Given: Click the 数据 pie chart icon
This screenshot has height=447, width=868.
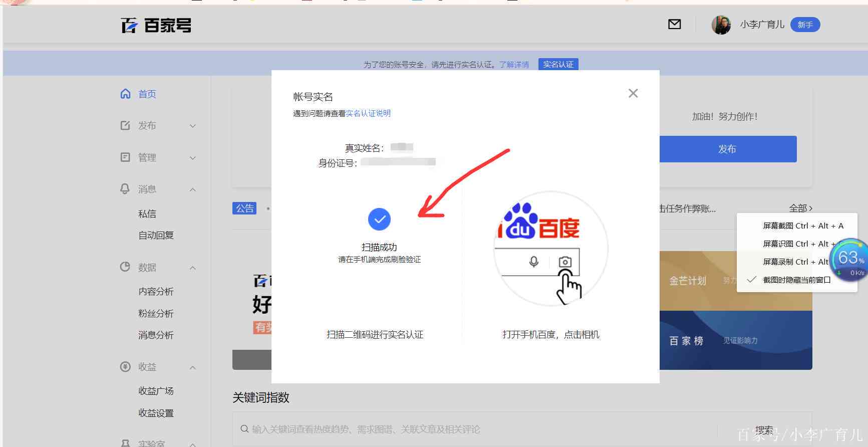Looking at the screenshot, I should click(125, 267).
